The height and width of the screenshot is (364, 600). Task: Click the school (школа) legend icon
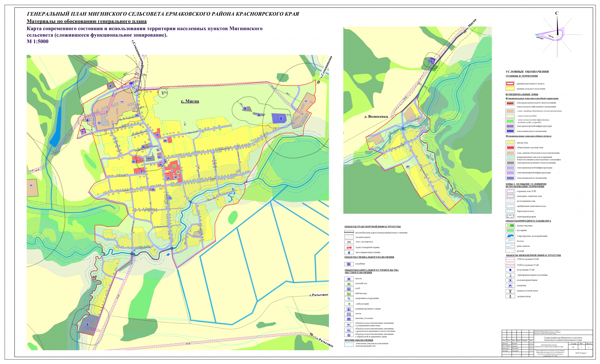[349, 279]
